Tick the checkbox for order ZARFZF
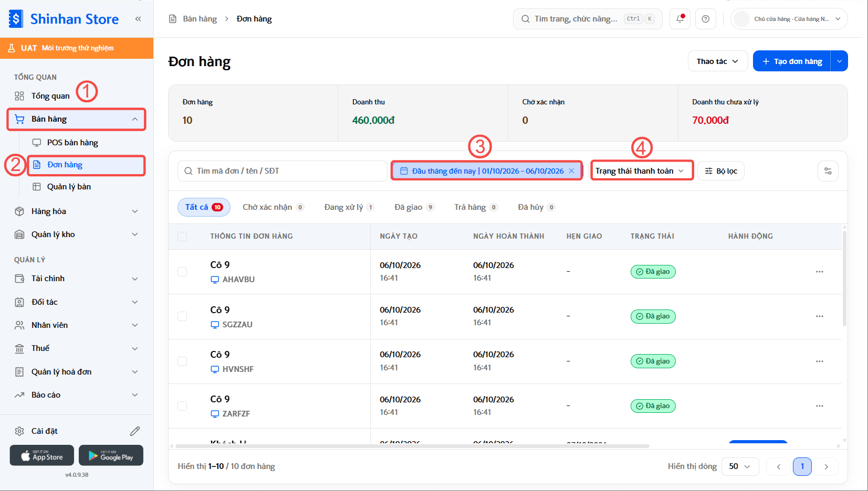Image resolution: width=868 pixels, height=491 pixels. click(182, 406)
